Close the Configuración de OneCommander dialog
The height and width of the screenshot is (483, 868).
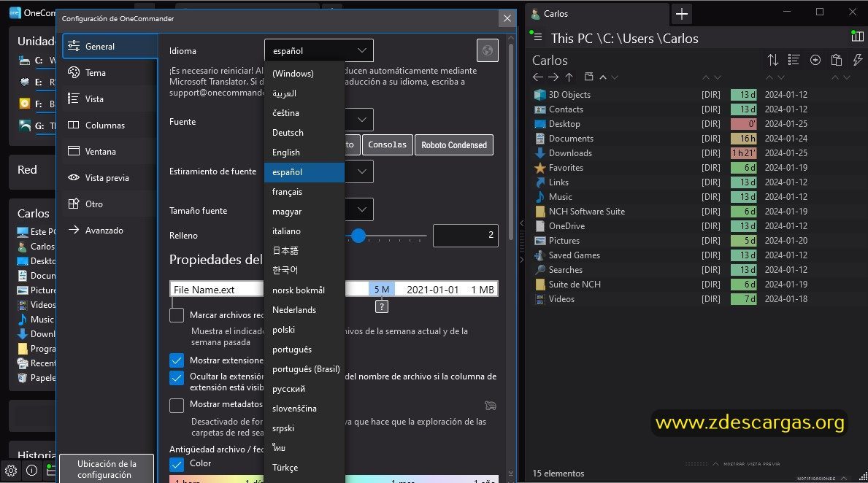coord(507,18)
